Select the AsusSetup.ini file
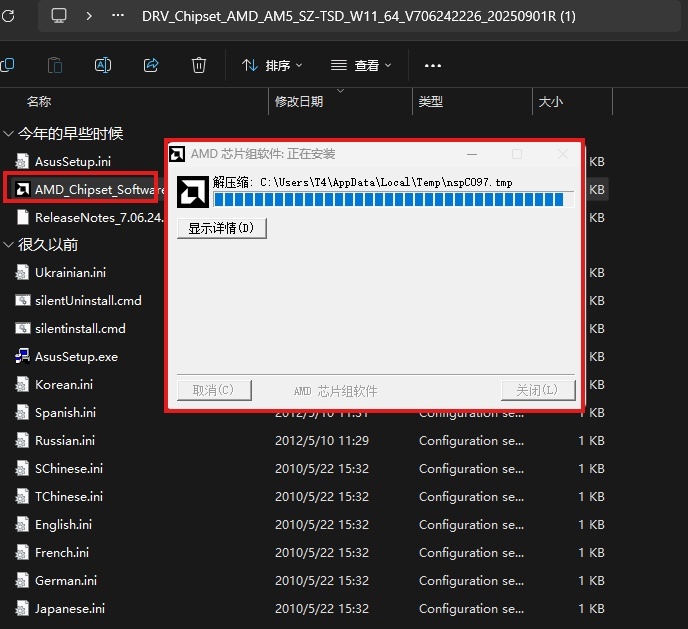The width and height of the screenshot is (688, 629). coord(73,161)
